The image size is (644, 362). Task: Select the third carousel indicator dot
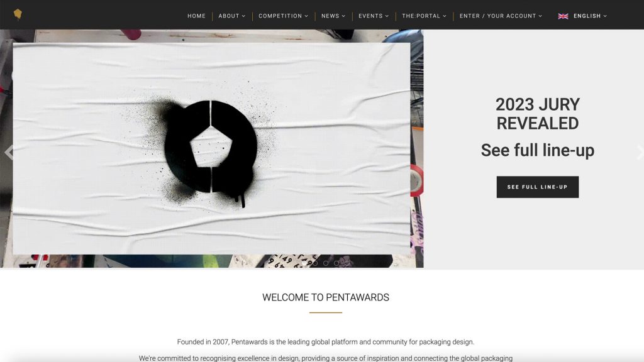click(326, 263)
